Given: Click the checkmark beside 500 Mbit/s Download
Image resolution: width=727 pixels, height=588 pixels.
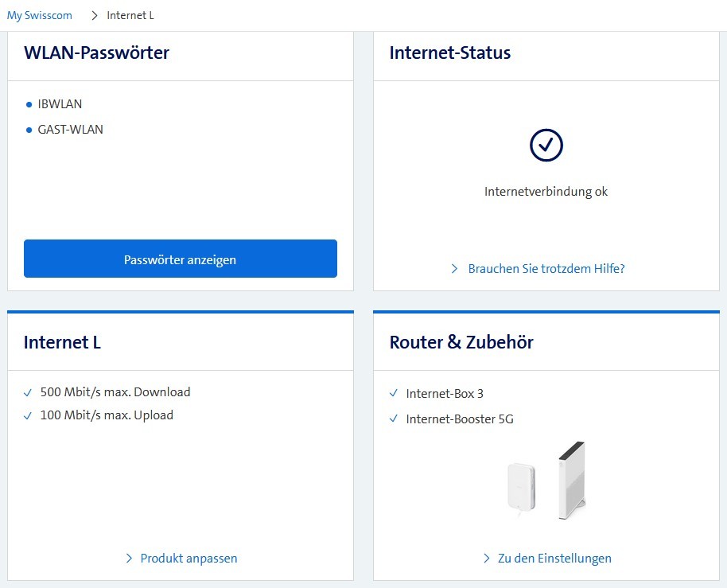Looking at the screenshot, I should pyautogui.click(x=29, y=392).
